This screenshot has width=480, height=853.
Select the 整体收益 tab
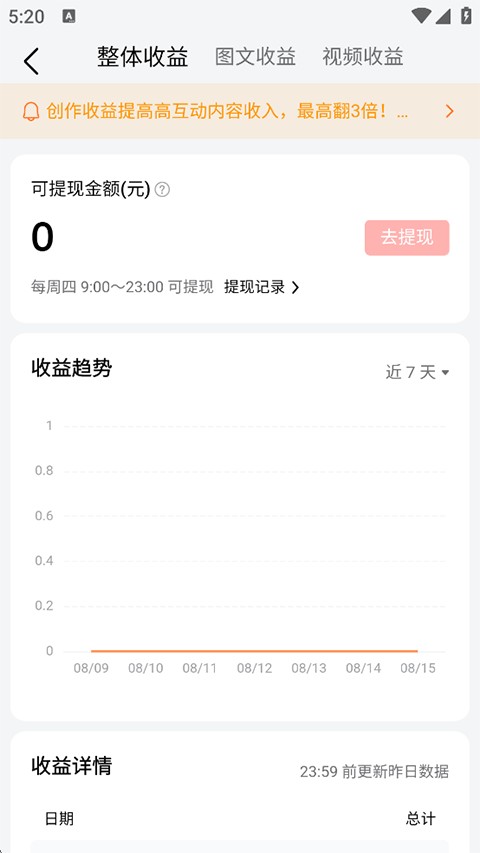point(143,57)
